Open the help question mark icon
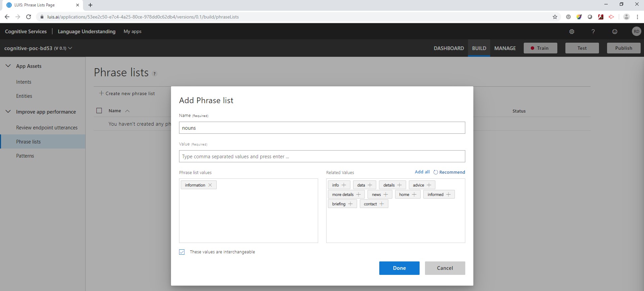The height and width of the screenshot is (291, 644). click(x=593, y=32)
